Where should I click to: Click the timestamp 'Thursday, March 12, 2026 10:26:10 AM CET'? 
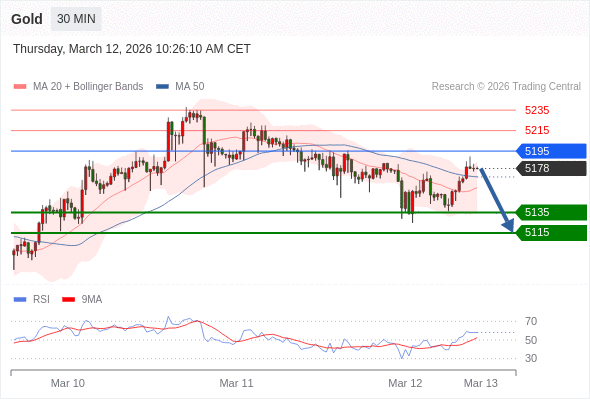pos(132,49)
